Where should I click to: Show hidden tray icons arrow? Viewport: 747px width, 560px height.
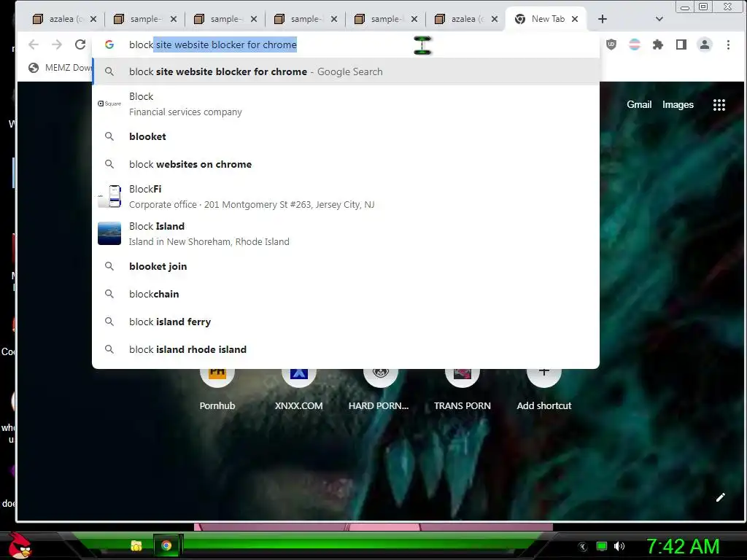coord(583,546)
